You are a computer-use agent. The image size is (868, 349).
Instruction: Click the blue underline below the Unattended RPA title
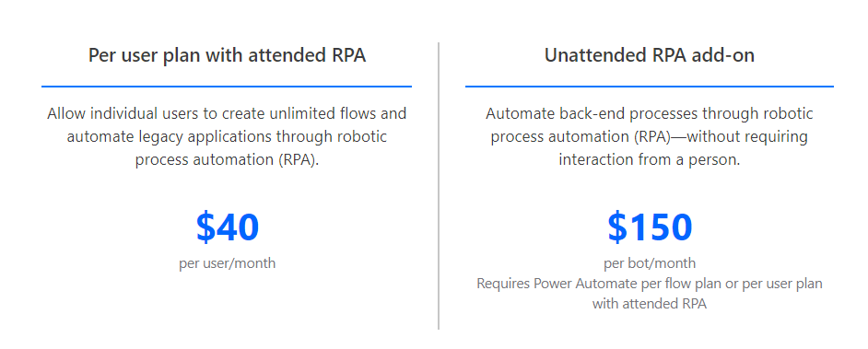point(650,87)
